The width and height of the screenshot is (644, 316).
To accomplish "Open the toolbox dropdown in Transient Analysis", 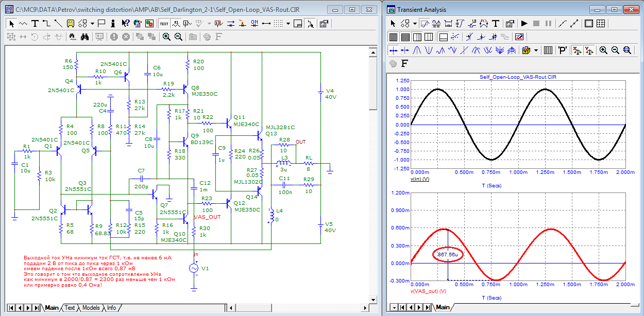I will coord(536,50).
